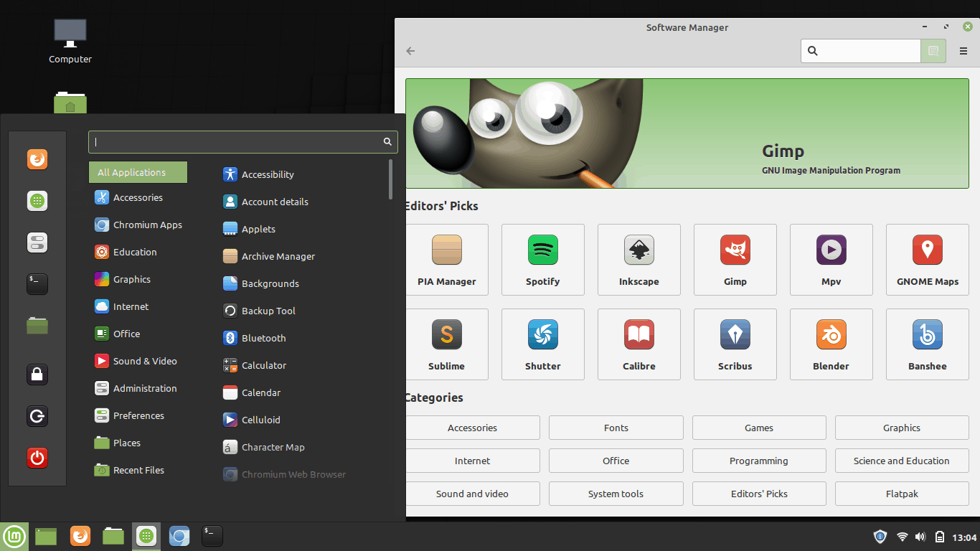Click the Software Manager search field
The image size is (980, 551).
861,51
